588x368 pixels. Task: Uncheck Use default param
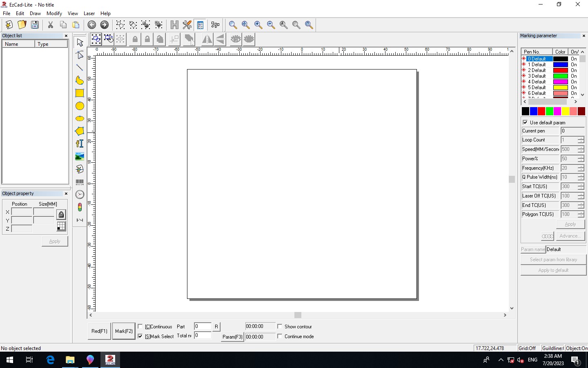pyautogui.click(x=525, y=122)
